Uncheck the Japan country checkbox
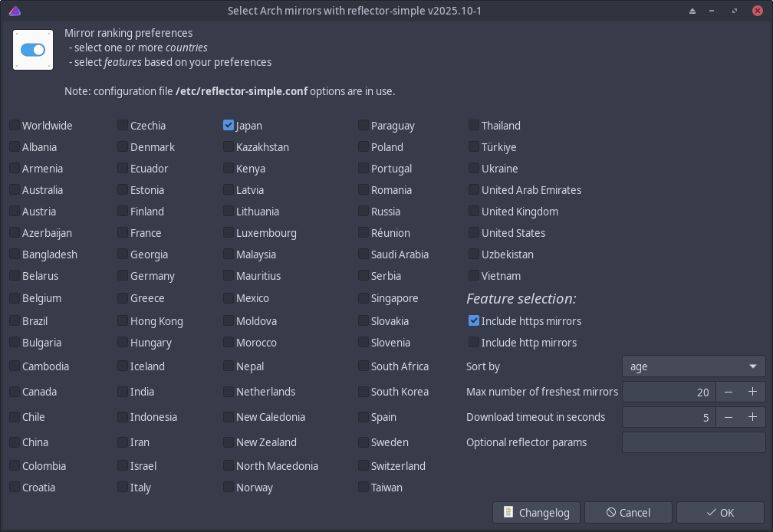 tap(229, 126)
